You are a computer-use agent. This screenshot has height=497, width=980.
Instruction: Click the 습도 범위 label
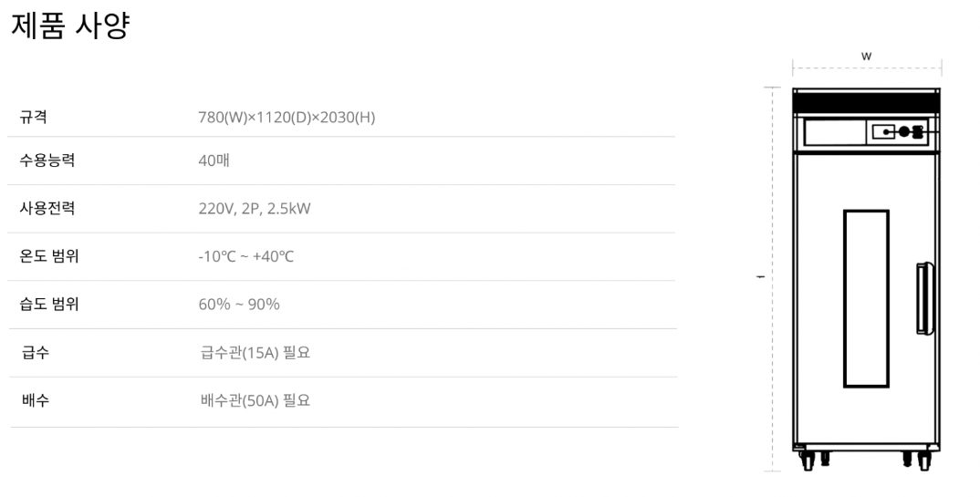(x=49, y=304)
